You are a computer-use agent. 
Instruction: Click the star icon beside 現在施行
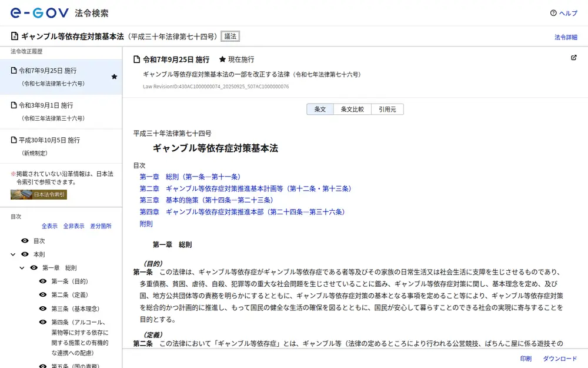[222, 59]
